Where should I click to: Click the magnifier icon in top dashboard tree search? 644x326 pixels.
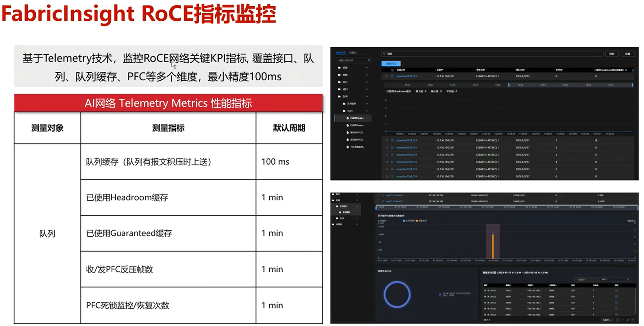(x=369, y=60)
